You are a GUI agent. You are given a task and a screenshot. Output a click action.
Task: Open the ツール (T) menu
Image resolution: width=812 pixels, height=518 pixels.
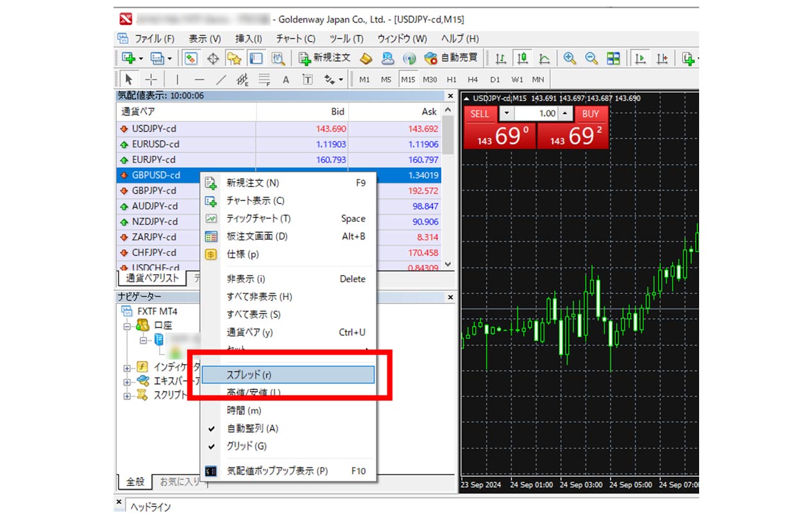coord(346,38)
